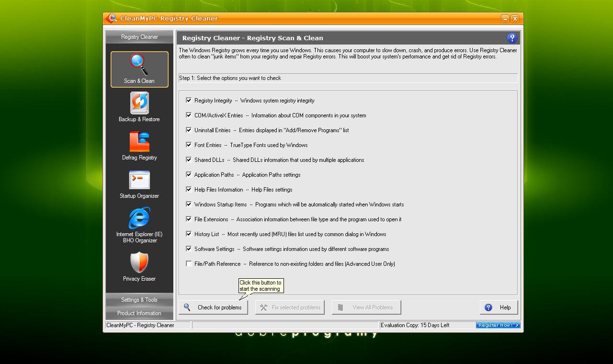Click the Help button at bottom right
The image size is (613, 364).
499,307
